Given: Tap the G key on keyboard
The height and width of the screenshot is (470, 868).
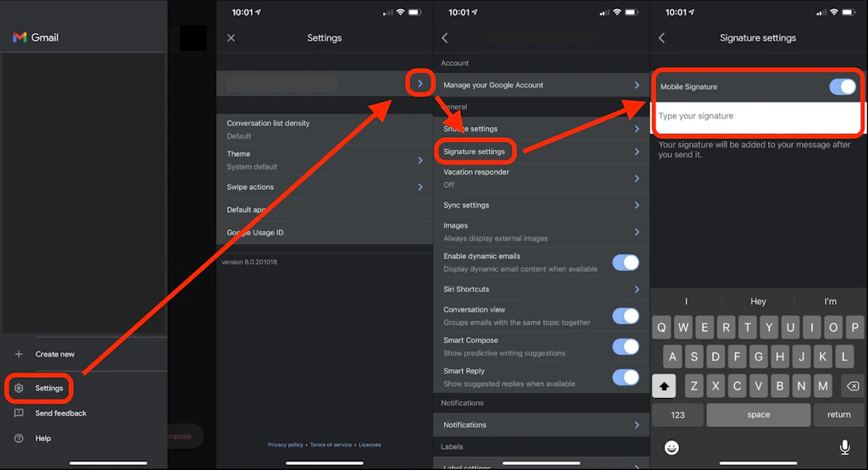Looking at the screenshot, I should (759, 357).
